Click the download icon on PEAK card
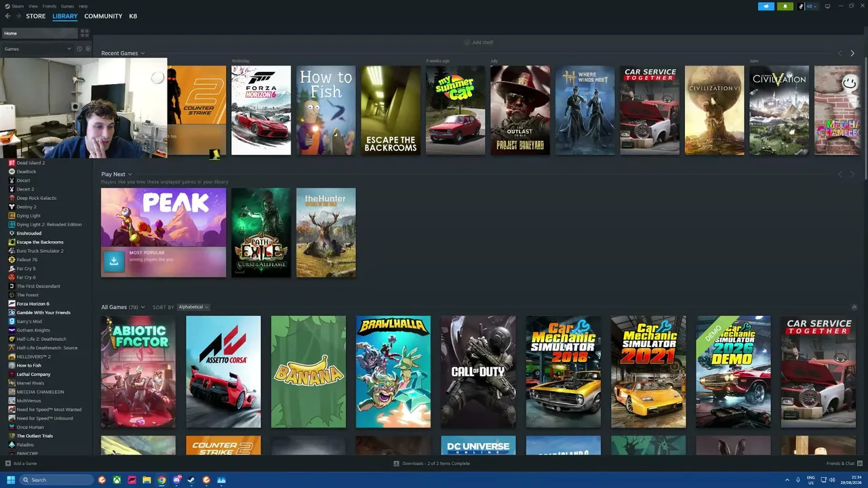Viewport: 868px width, 488px height. pos(114,261)
